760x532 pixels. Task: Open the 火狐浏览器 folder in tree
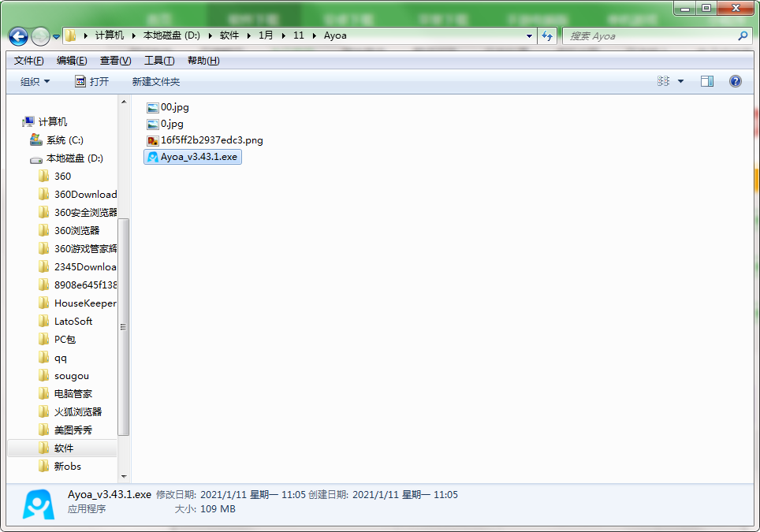point(70,412)
